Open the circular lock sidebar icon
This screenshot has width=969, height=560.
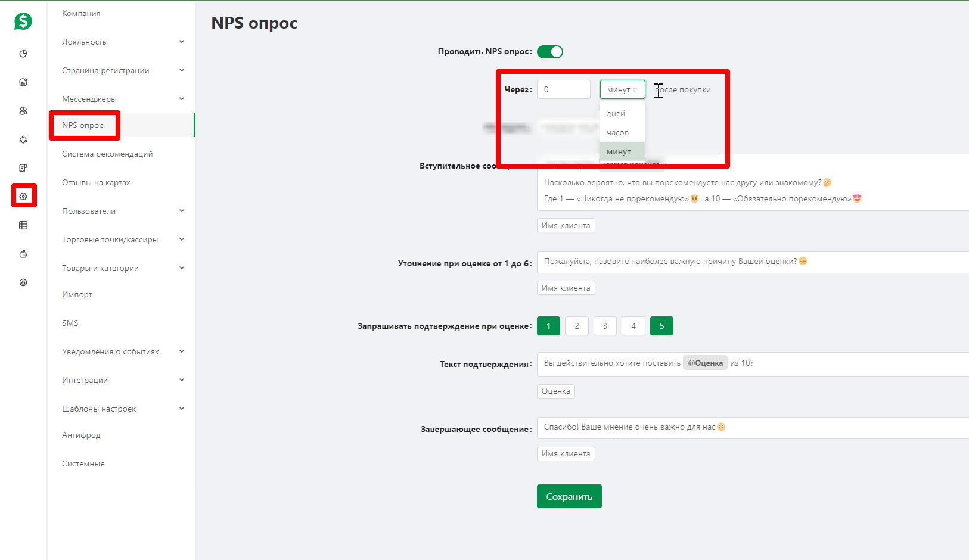(x=23, y=282)
